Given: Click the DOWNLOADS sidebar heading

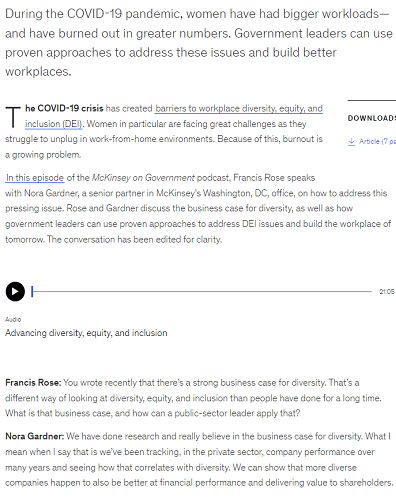Looking at the screenshot, I should [x=372, y=118].
